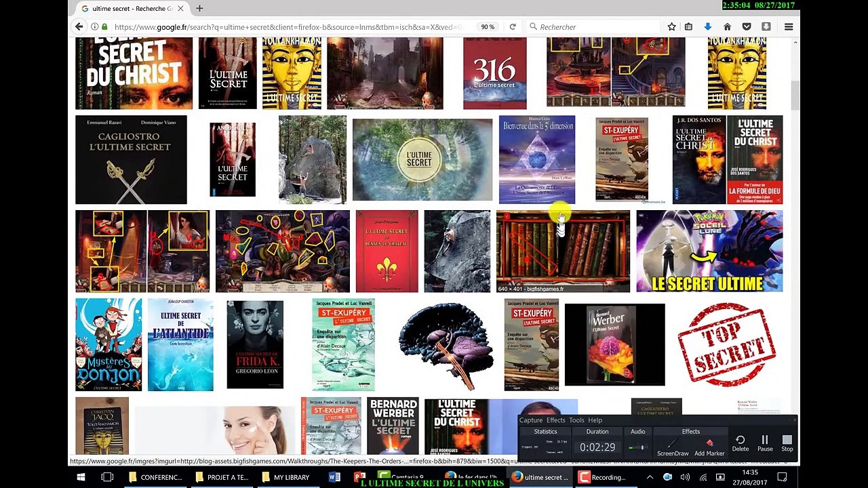Screen dimensions: 868x488
Task: Switch to Firefox 'ultime secret' taskbar button
Action: 540,477
